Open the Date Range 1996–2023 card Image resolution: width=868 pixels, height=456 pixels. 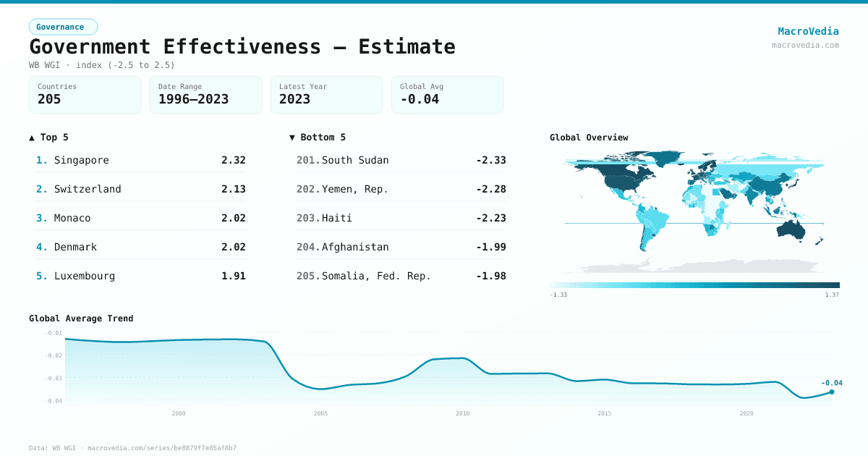coord(205,95)
